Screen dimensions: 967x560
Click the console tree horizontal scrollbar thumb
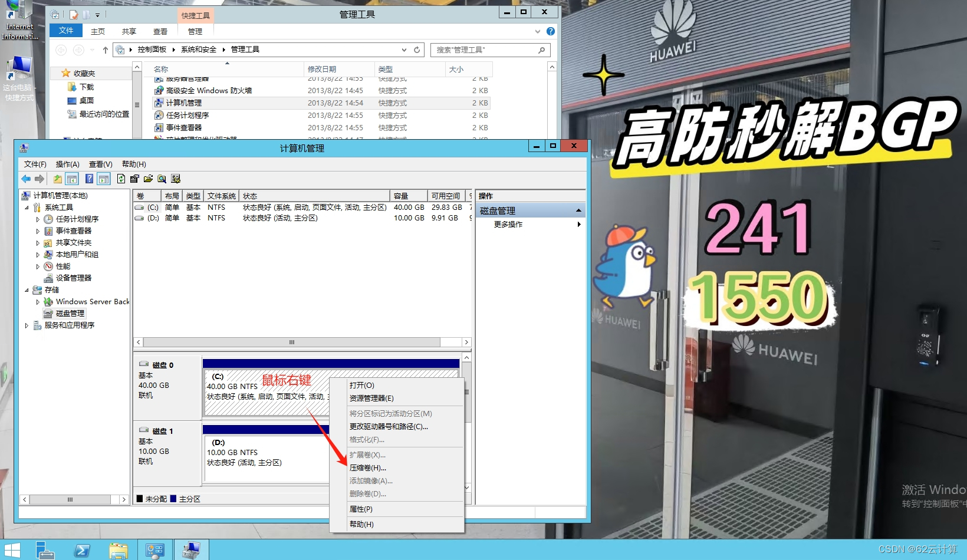(70, 499)
